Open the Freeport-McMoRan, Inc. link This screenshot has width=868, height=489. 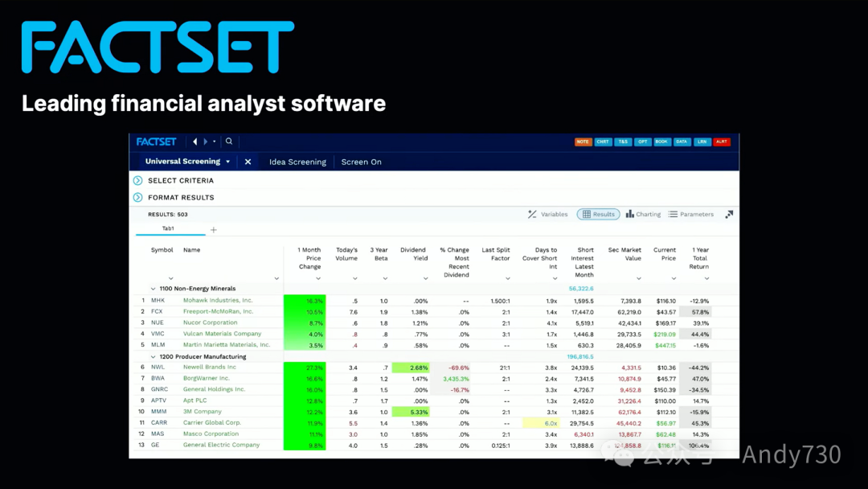point(218,311)
